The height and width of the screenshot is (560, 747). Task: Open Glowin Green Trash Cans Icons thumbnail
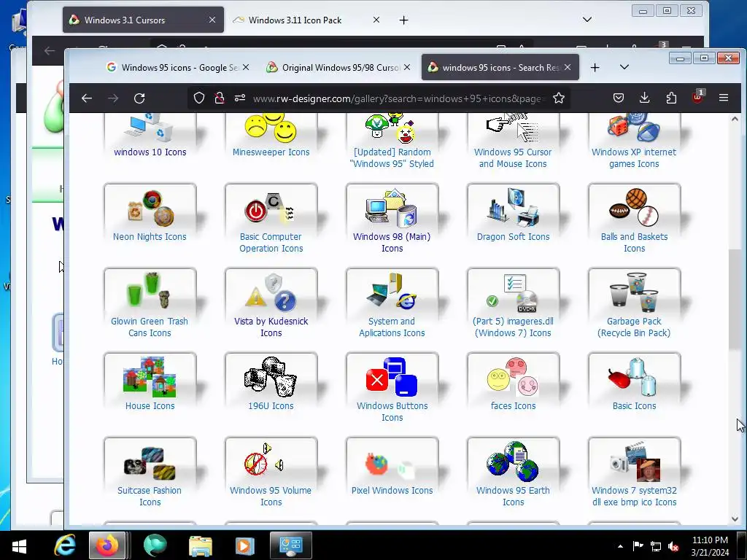[150, 292]
